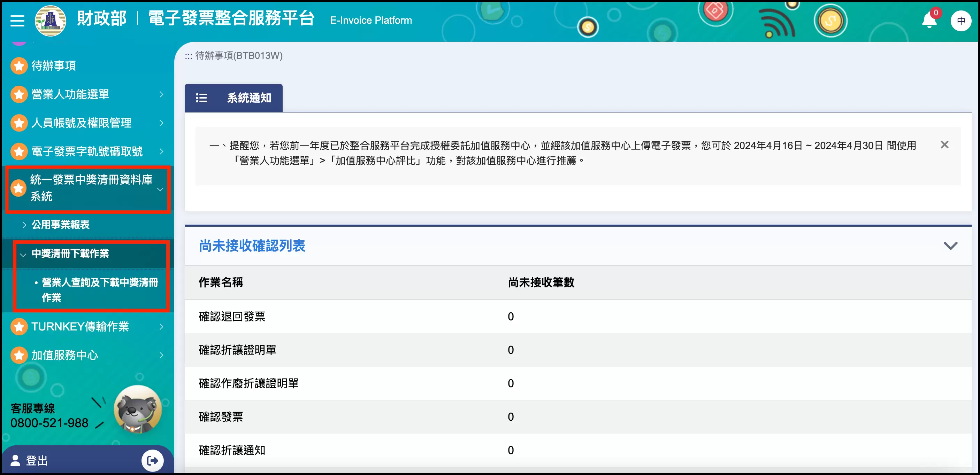The width and height of the screenshot is (980, 475).
Task: Expand 加值服務中心 chevron
Action: tap(161, 355)
